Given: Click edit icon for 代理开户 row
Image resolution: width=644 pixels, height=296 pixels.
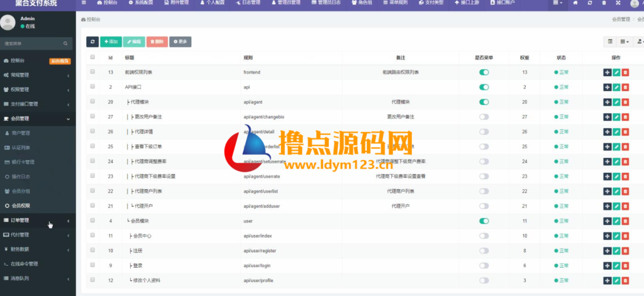Looking at the screenshot, I should click(x=616, y=206).
